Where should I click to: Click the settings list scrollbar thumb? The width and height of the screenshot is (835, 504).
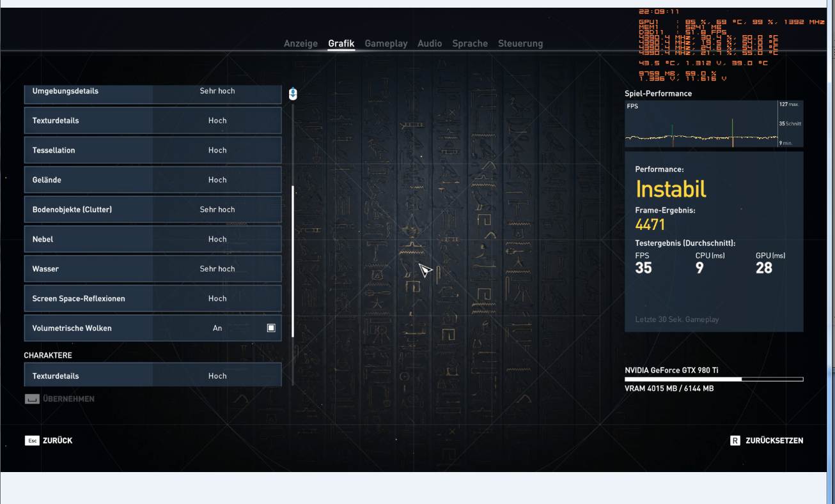293,261
